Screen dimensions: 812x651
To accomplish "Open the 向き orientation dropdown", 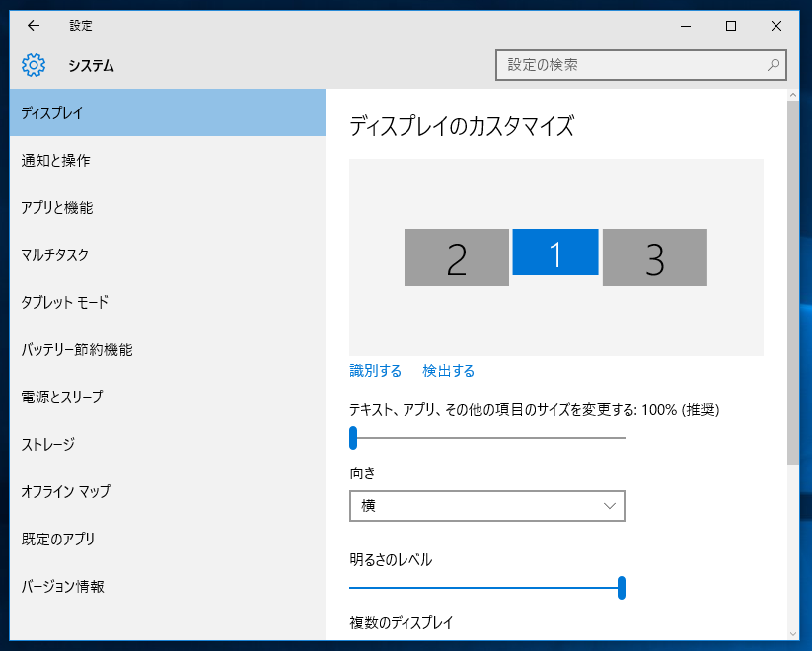I will pyautogui.click(x=487, y=506).
